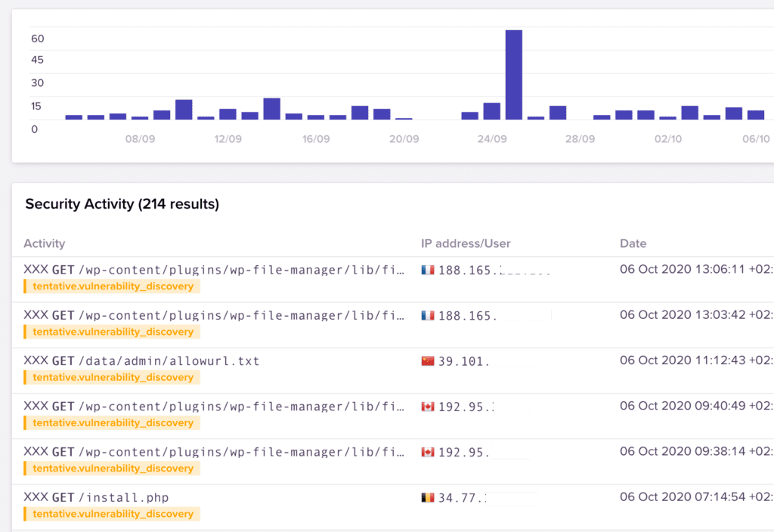This screenshot has width=774, height=532.
Task: Click the 24/09 axis label on chart
Action: [x=491, y=139]
